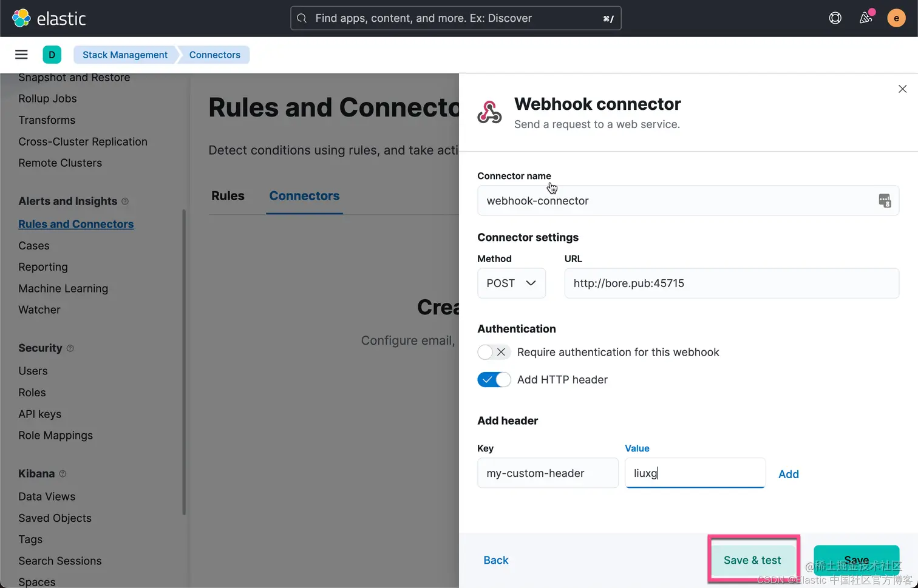Open Spaces under Kibana
918x588 pixels.
pyautogui.click(x=37, y=582)
